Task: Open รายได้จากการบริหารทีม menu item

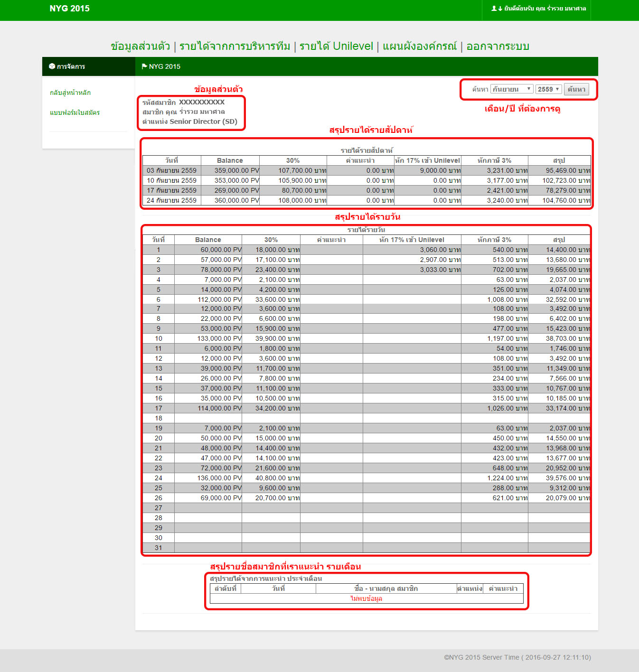Action: (x=235, y=46)
